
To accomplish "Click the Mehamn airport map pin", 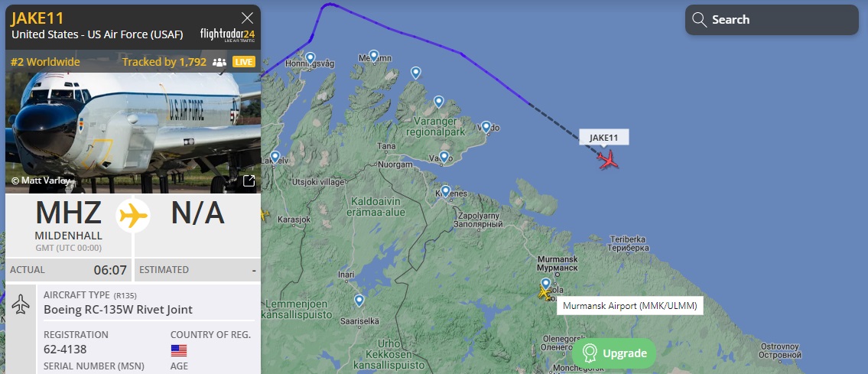I will click(374, 57).
